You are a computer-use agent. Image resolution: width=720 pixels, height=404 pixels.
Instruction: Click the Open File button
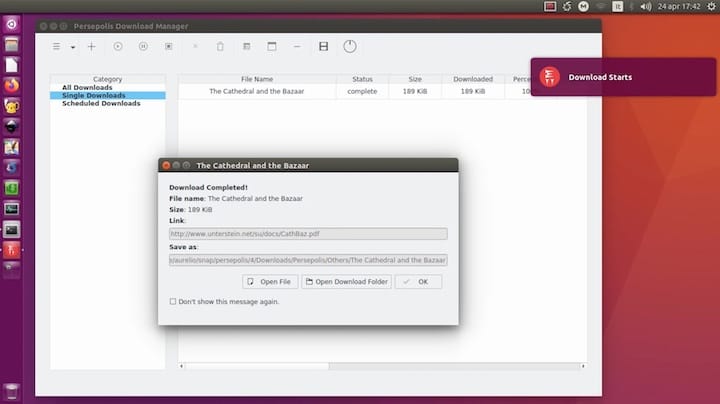270,281
